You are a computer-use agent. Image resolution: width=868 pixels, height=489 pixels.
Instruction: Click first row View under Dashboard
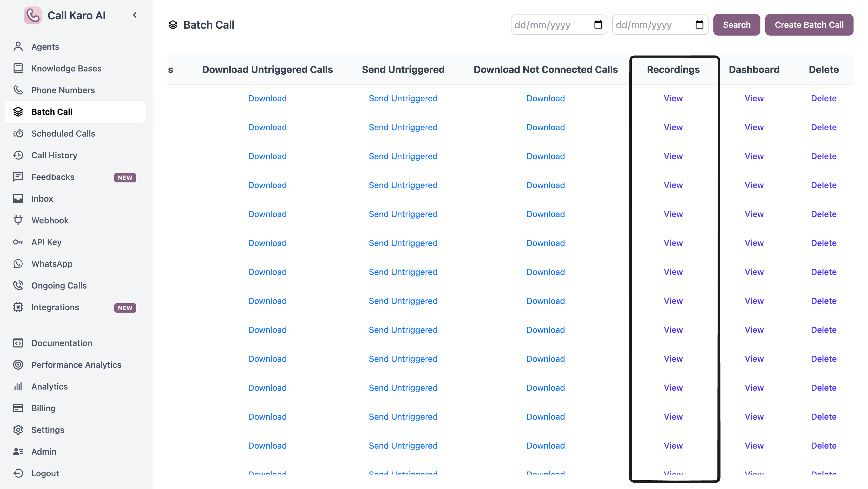[754, 98]
